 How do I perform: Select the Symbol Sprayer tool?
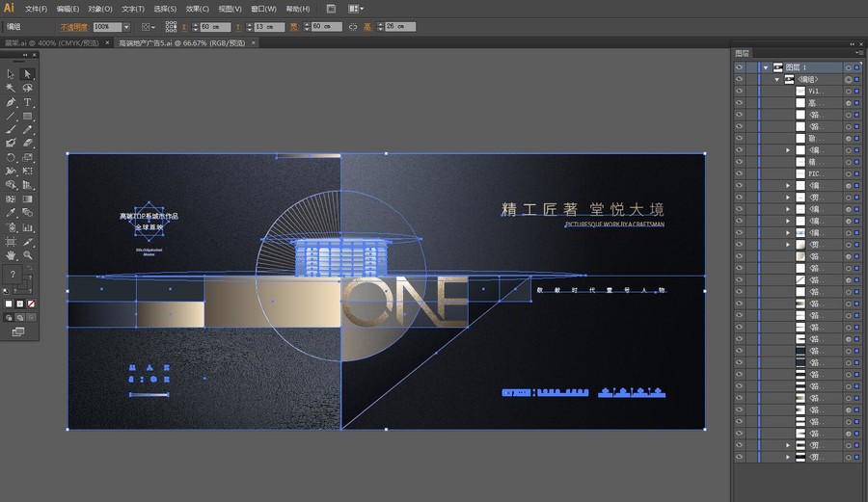(11, 227)
